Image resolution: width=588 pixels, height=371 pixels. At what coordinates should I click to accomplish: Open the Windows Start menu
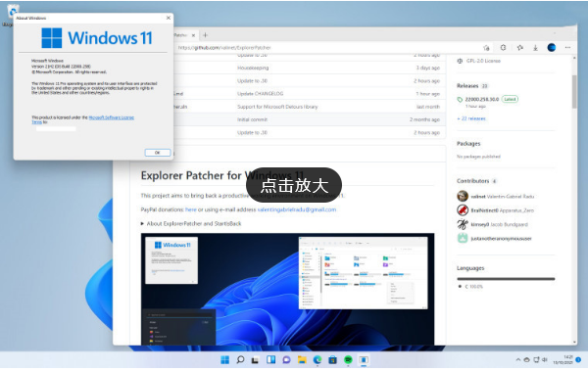[225, 360]
